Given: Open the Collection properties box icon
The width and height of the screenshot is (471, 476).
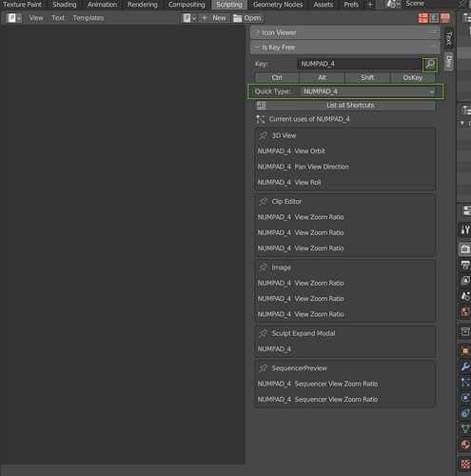Looking at the screenshot, I should coord(465,331).
